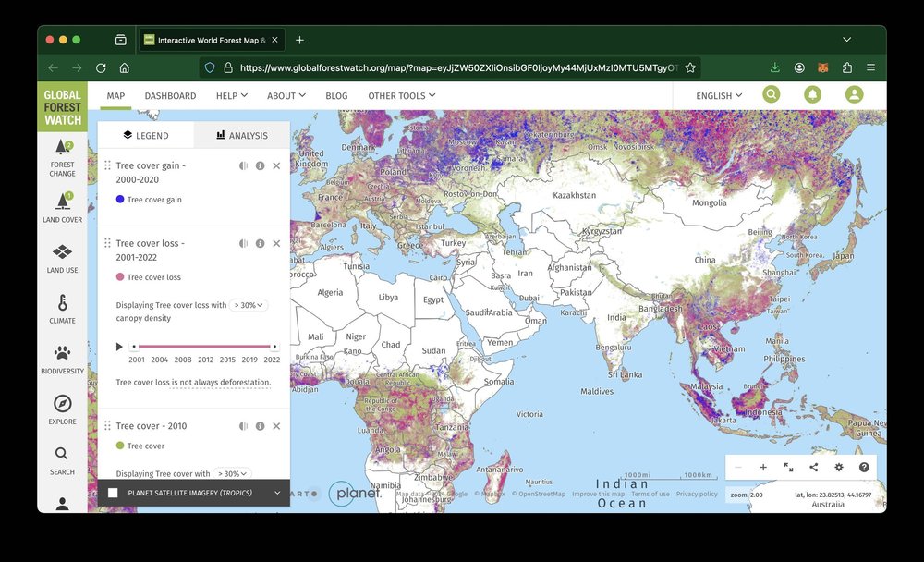Open a new browser tab

coord(299,40)
